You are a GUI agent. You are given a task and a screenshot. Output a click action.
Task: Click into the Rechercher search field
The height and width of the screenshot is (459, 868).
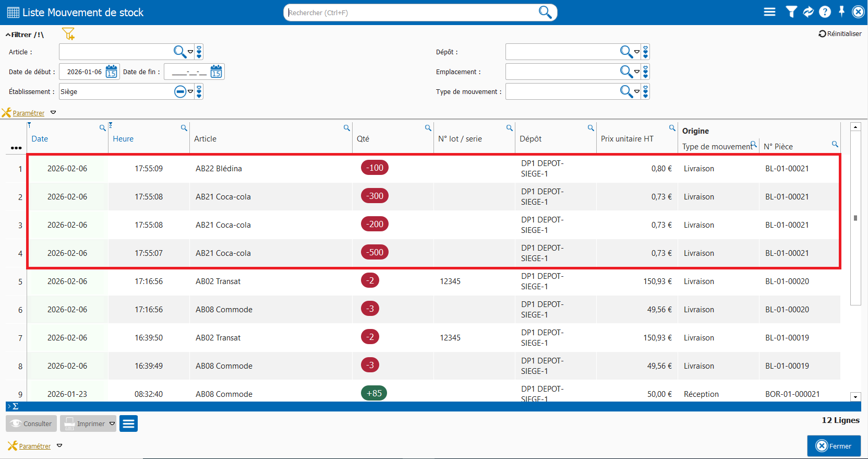point(412,13)
